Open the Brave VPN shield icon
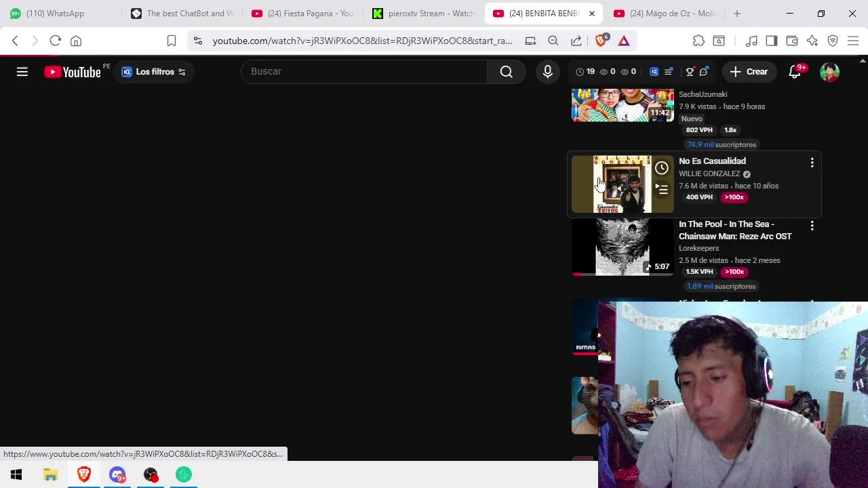Viewport: 868px width, 488px height. tap(833, 41)
